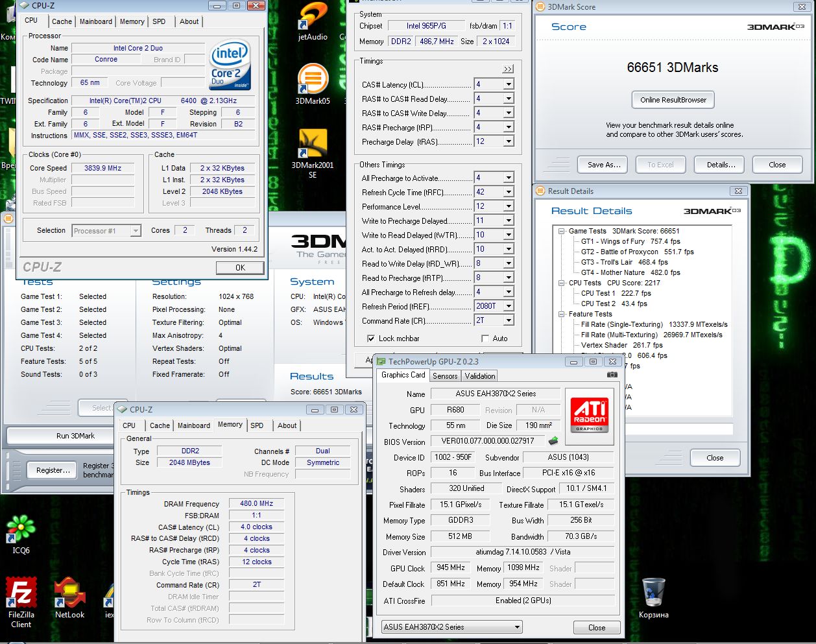Click the GPU-Z title bar icon

(x=381, y=362)
